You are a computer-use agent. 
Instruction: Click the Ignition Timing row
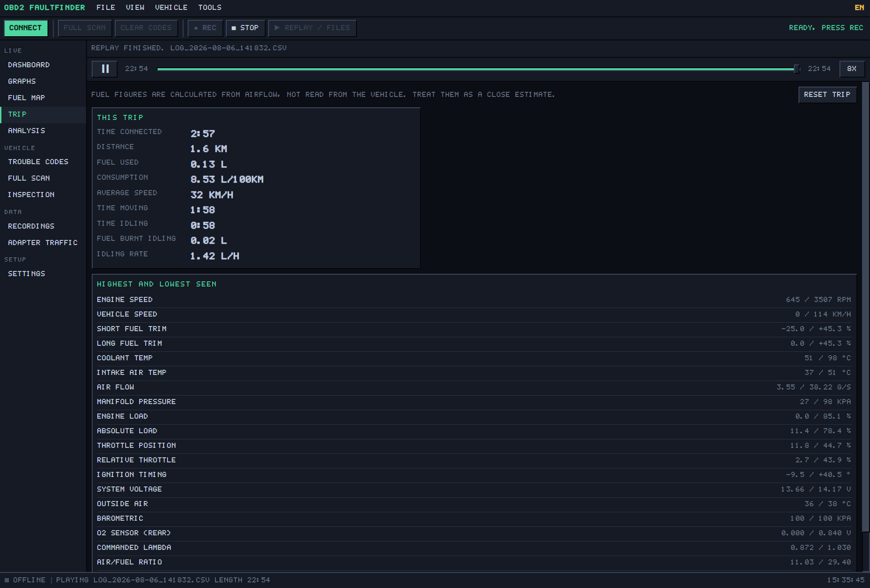[474, 475]
